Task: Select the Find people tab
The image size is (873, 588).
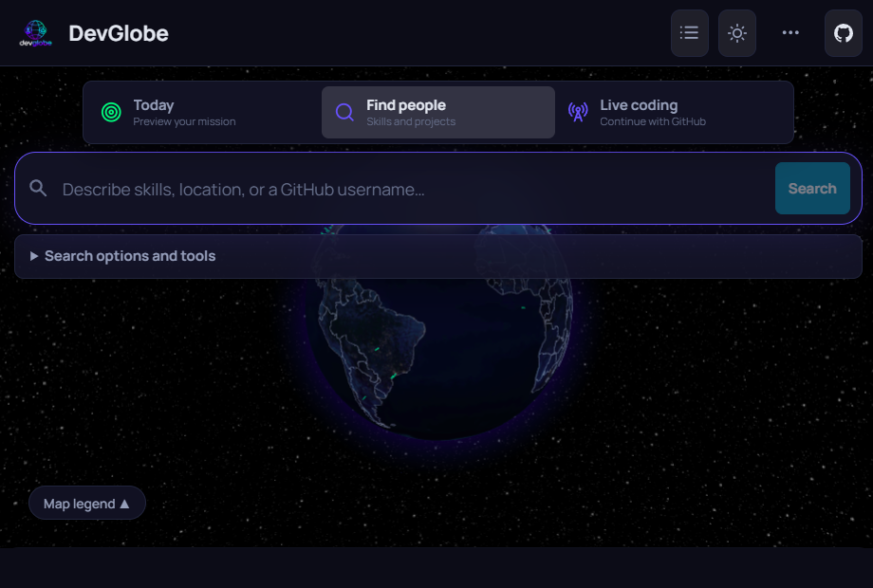Action: [x=438, y=112]
